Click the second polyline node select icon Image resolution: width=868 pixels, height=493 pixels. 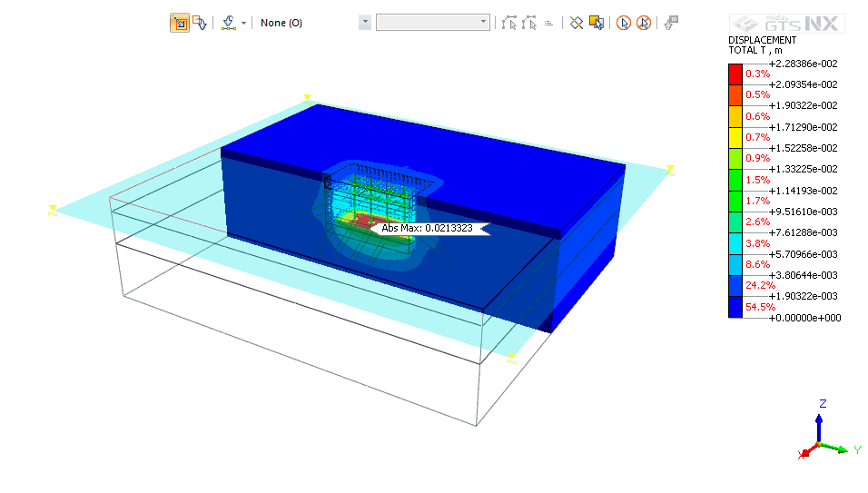pos(529,23)
